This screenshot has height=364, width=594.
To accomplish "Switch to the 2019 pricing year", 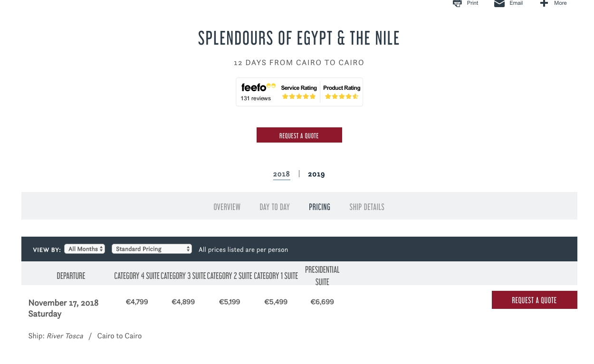I will tap(316, 174).
